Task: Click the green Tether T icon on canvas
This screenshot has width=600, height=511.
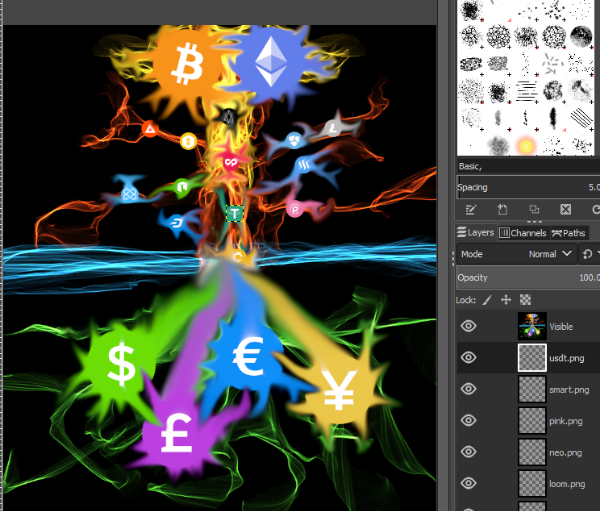Action: tap(235, 214)
